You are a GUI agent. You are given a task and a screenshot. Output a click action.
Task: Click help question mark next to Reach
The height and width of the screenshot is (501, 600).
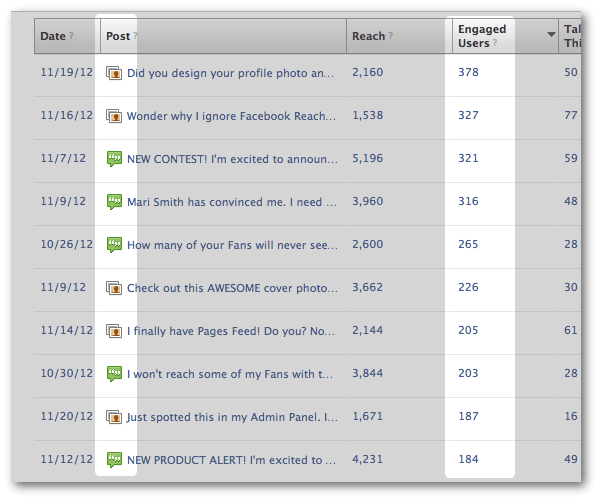pos(391,36)
